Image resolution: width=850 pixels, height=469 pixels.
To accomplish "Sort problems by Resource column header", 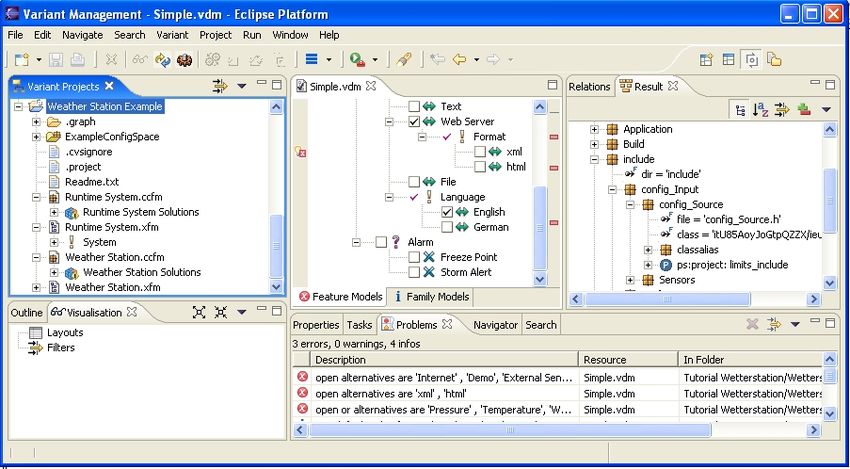I will tap(628, 359).
